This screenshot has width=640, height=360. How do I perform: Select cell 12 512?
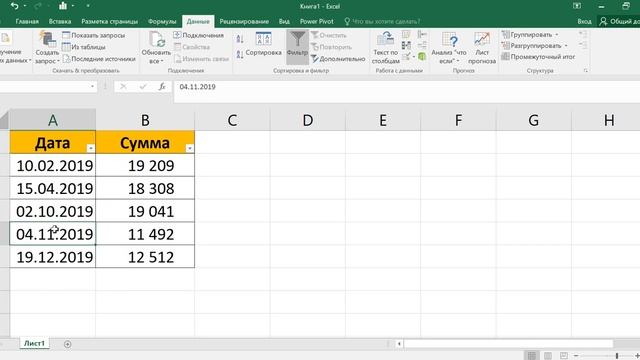[x=145, y=257]
